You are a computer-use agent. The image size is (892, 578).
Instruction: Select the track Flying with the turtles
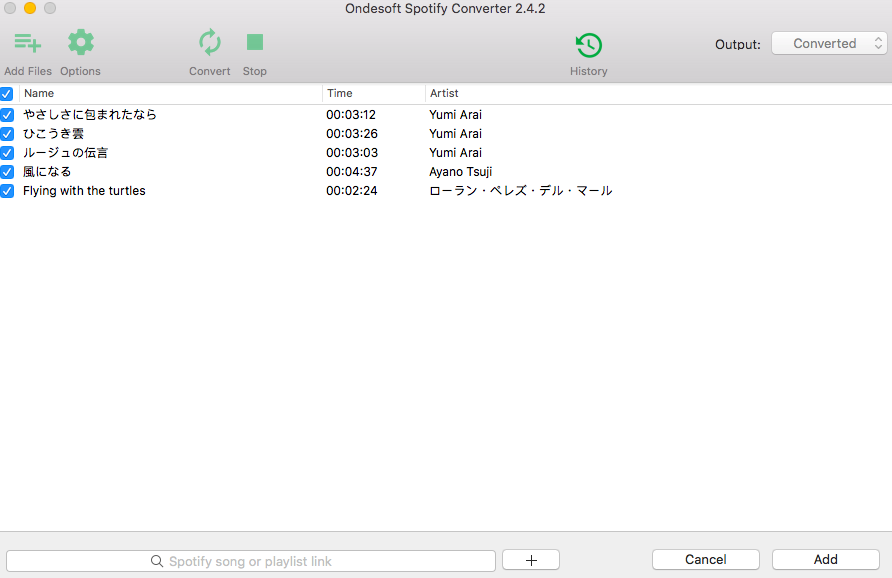tap(84, 191)
